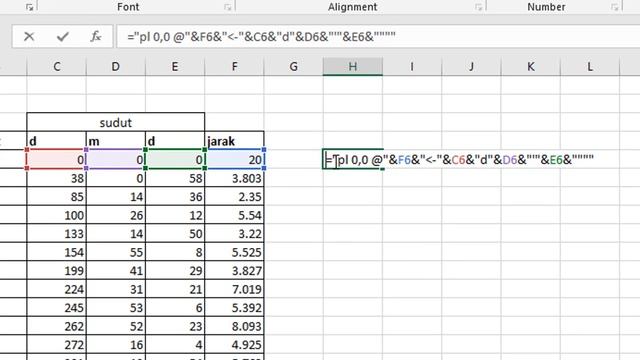Select column L header
The width and height of the screenshot is (640, 360).
(x=589, y=67)
